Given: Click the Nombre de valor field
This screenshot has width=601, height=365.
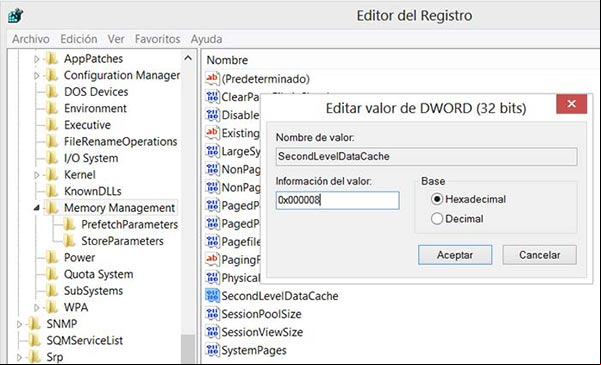Looking at the screenshot, I should pos(426,156).
